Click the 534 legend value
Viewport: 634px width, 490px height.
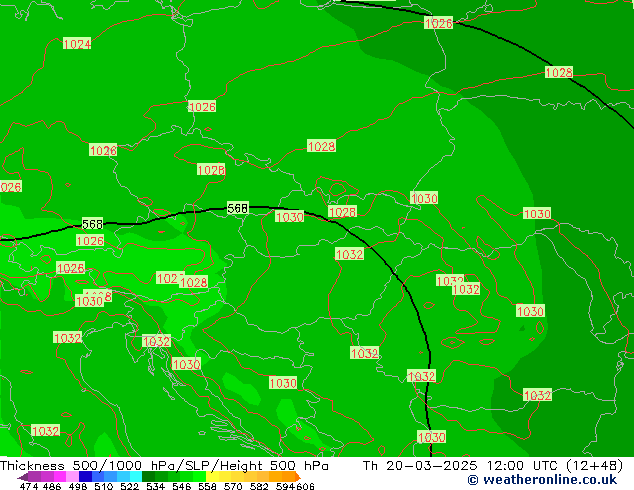(x=155, y=486)
